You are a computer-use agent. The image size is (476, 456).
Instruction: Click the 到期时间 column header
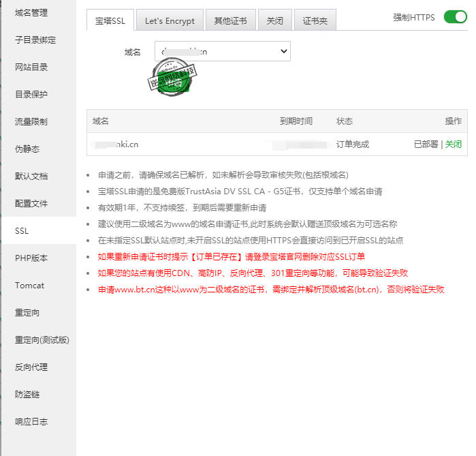(x=296, y=121)
